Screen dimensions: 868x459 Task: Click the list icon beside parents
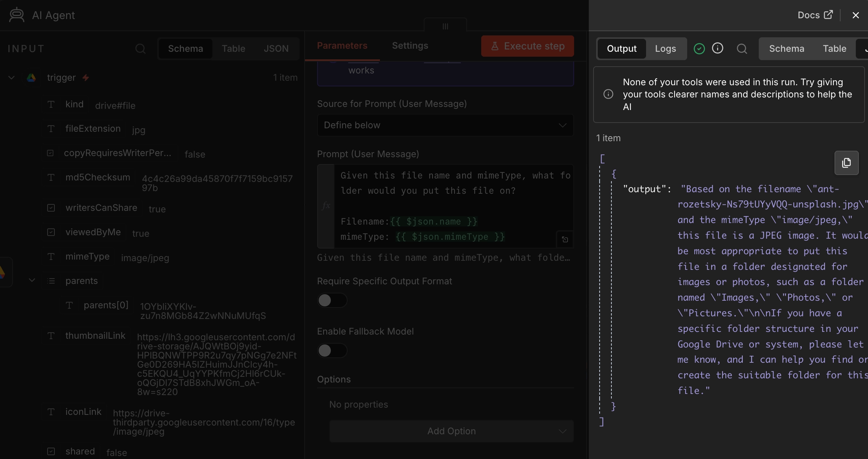coord(51,281)
